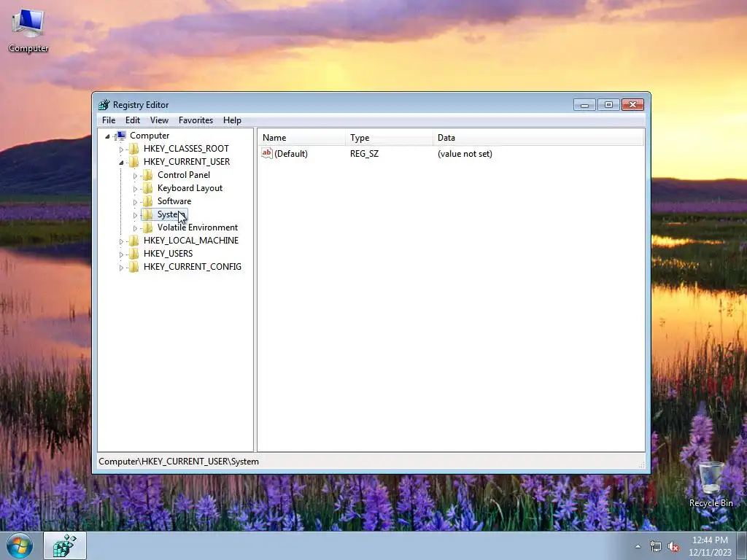Open the Favorites menu
The image size is (747, 560).
196,120
